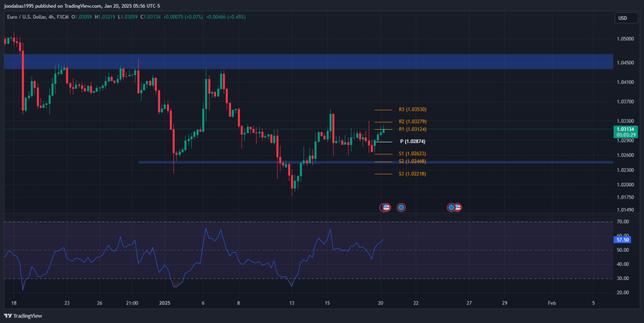
Task: Open the EU flag event icon standing alone
Action: pos(401,207)
